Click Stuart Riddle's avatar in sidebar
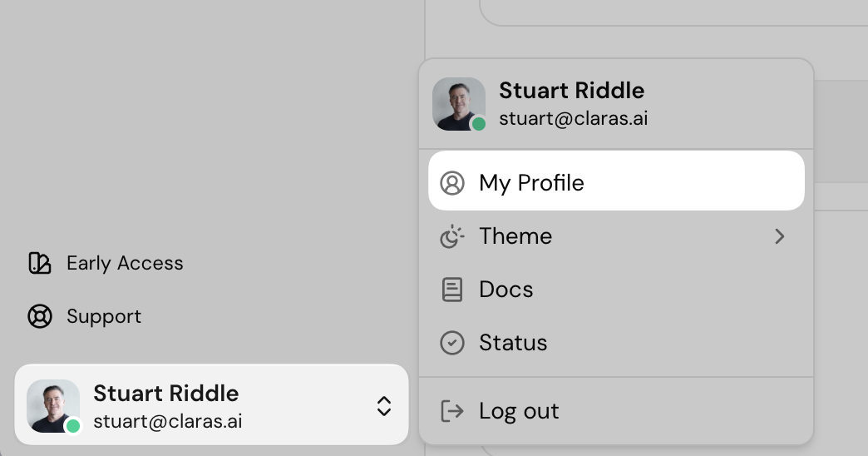Screen dimensions: 868x456 pyautogui.click(x=53, y=406)
